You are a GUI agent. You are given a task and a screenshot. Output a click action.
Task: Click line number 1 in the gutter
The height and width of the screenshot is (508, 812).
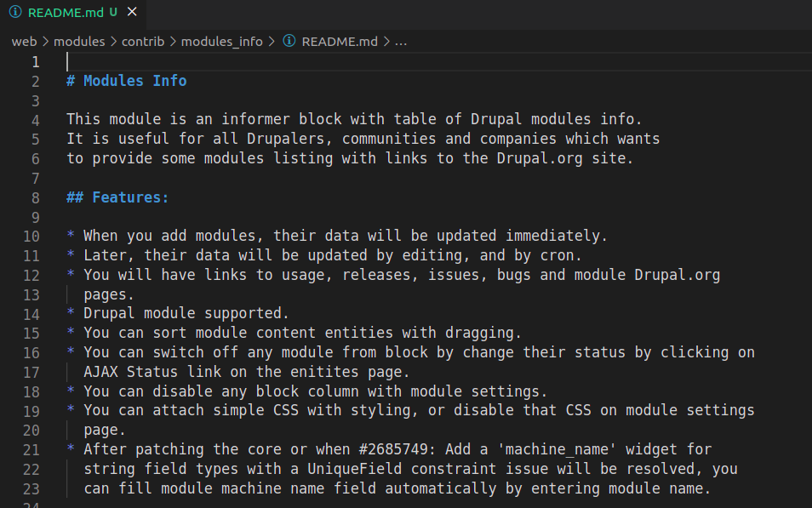pyautogui.click(x=35, y=61)
